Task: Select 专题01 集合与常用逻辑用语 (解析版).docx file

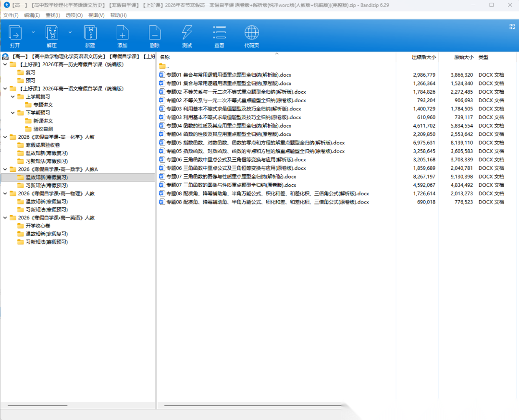Action: point(228,75)
